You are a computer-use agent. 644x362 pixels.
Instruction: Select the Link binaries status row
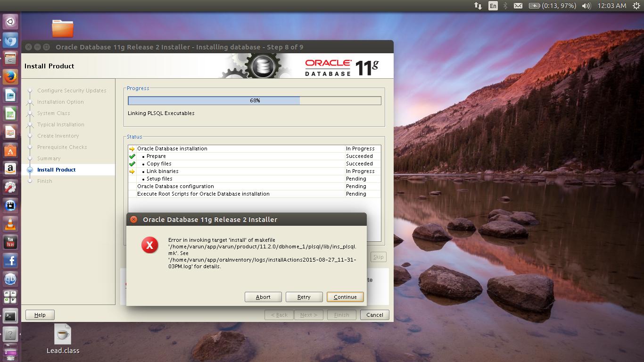pos(254,171)
